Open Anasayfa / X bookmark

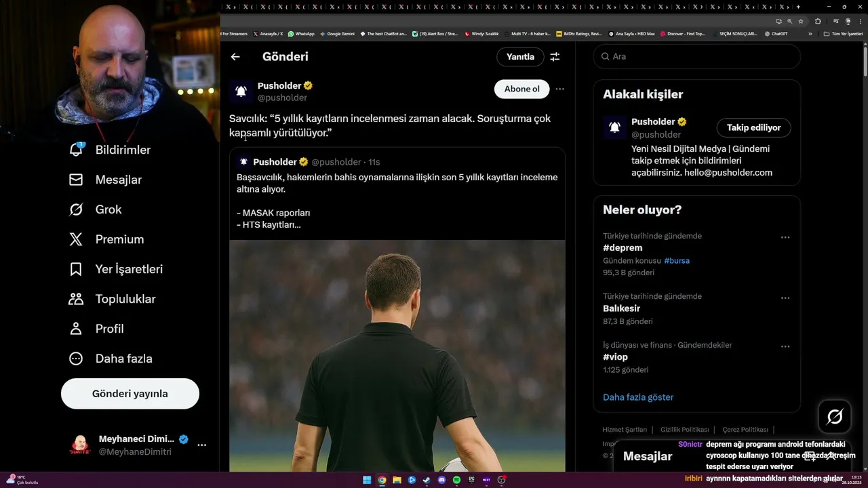click(268, 33)
